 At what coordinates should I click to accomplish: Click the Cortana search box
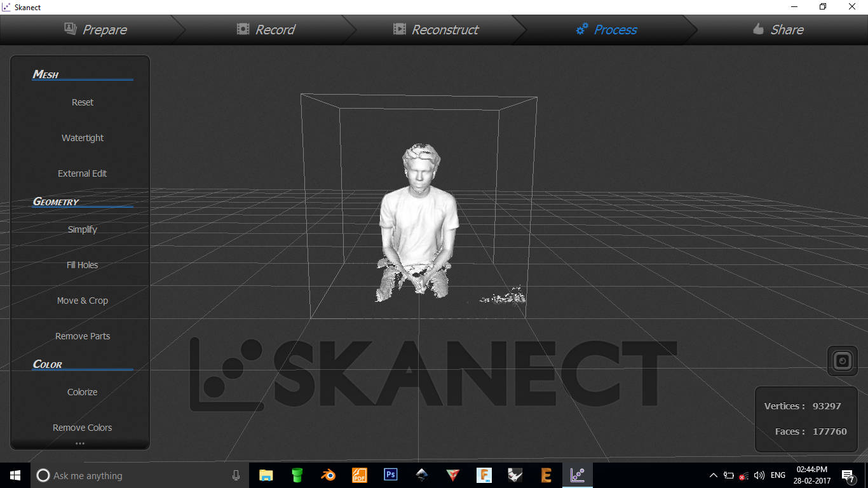coord(140,475)
